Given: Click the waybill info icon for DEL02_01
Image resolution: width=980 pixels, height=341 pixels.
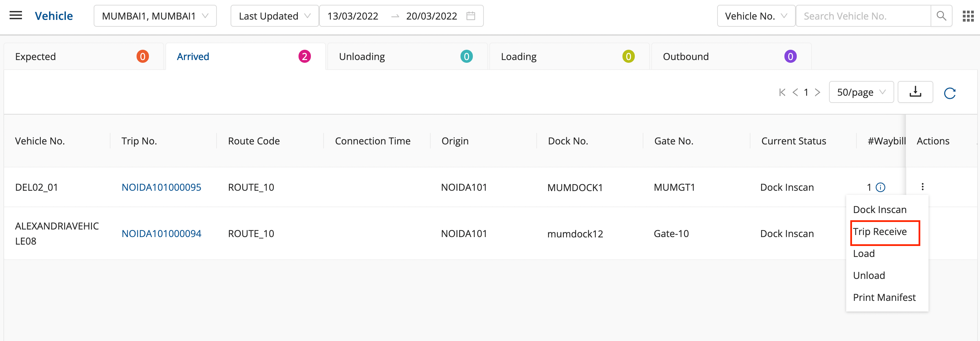Looking at the screenshot, I should pos(880,187).
